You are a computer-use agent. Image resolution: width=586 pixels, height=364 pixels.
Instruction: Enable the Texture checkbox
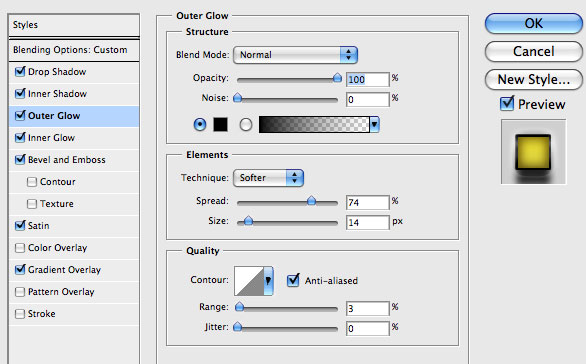tap(32, 204)
